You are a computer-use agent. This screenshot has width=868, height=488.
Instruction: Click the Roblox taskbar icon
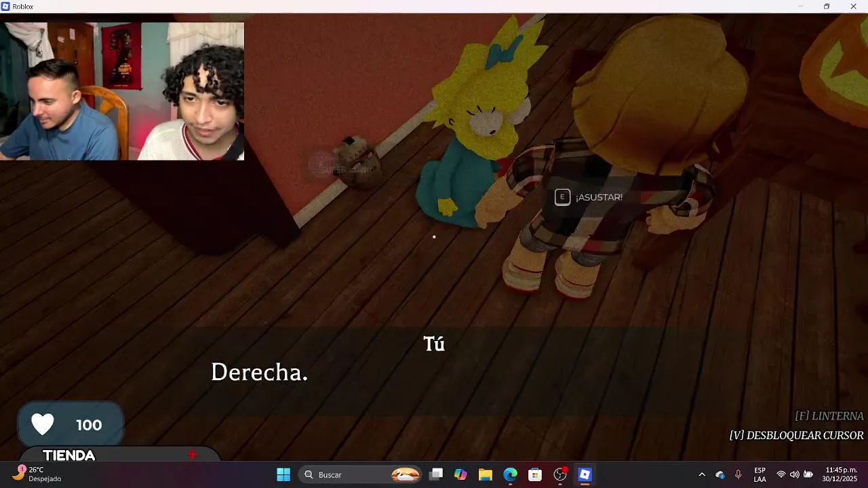(585, 474)
